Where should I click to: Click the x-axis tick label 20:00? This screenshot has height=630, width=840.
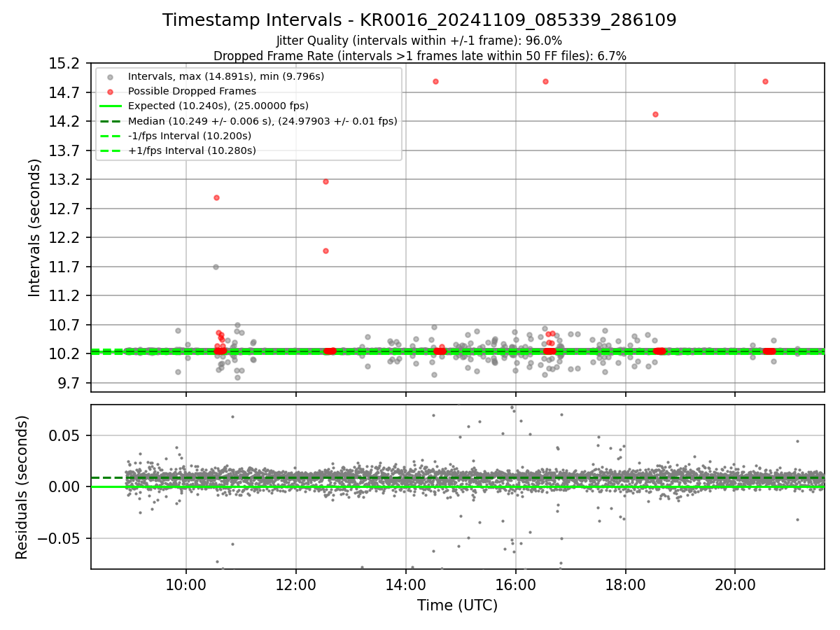735,585
